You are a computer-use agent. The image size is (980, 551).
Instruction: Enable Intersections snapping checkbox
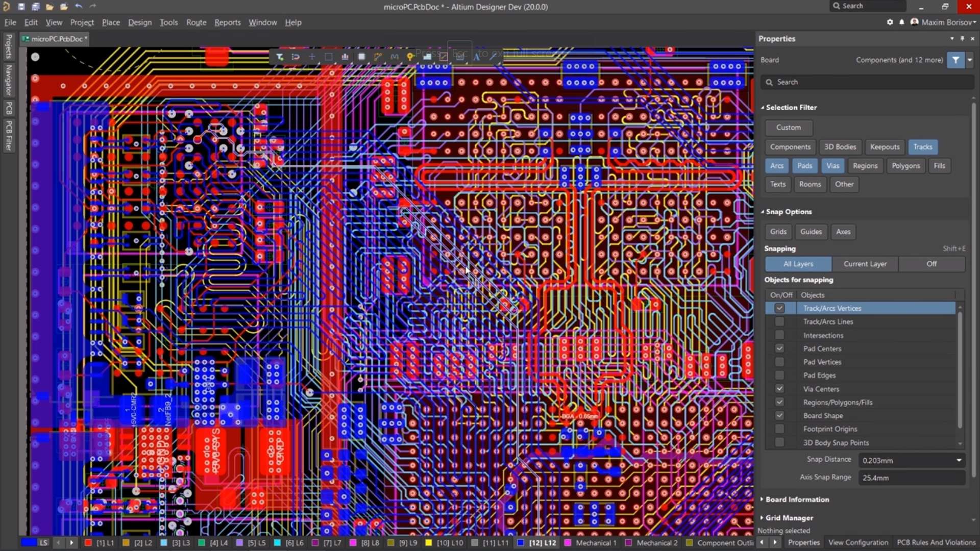click(779, 335)
